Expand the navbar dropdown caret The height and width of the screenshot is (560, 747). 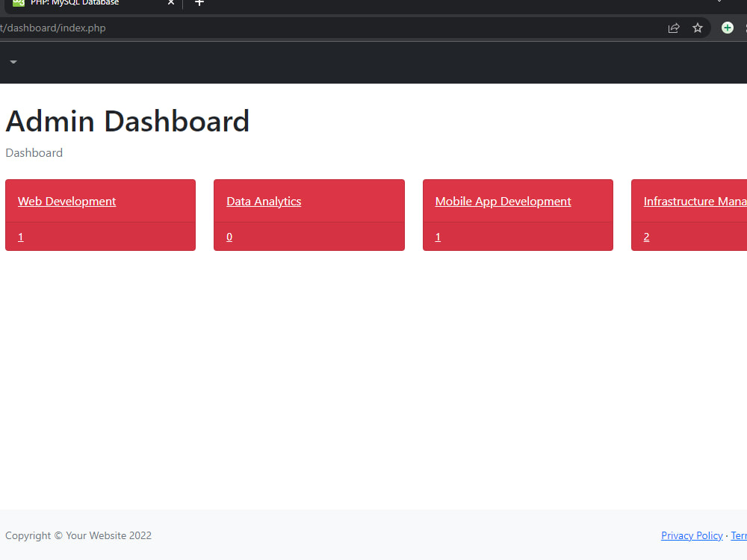pyautogui.click(x=13, y=62)
